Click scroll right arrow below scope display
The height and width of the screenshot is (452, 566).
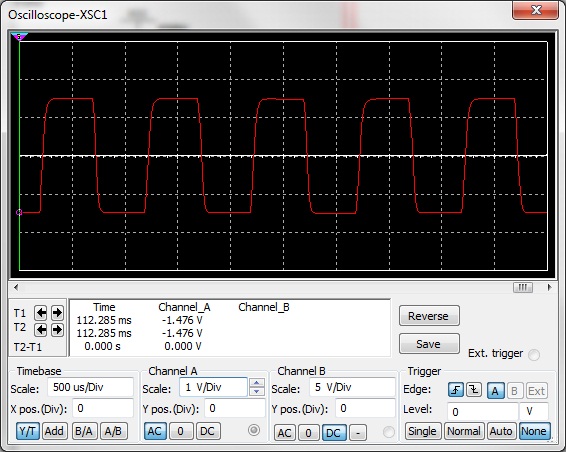point(549,287)
